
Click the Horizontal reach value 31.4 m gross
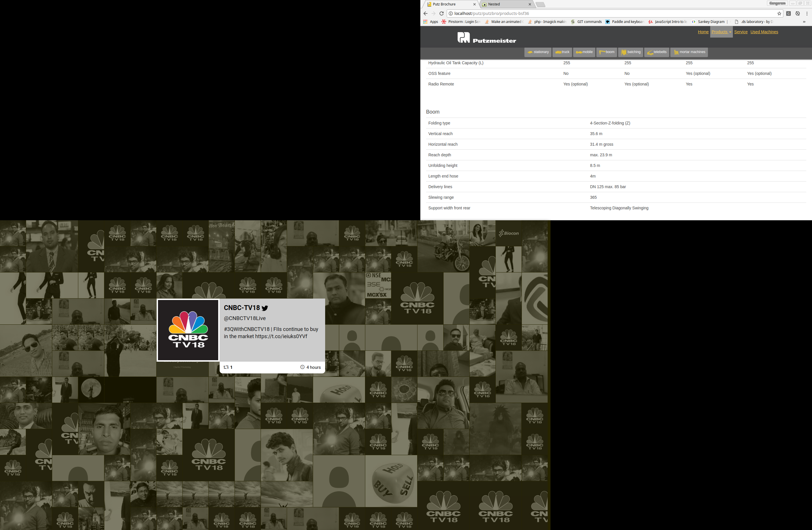pos(602,144)
